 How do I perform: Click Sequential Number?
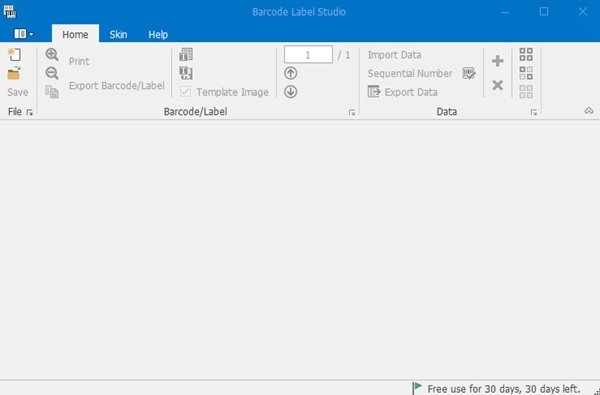click(410, 73)
